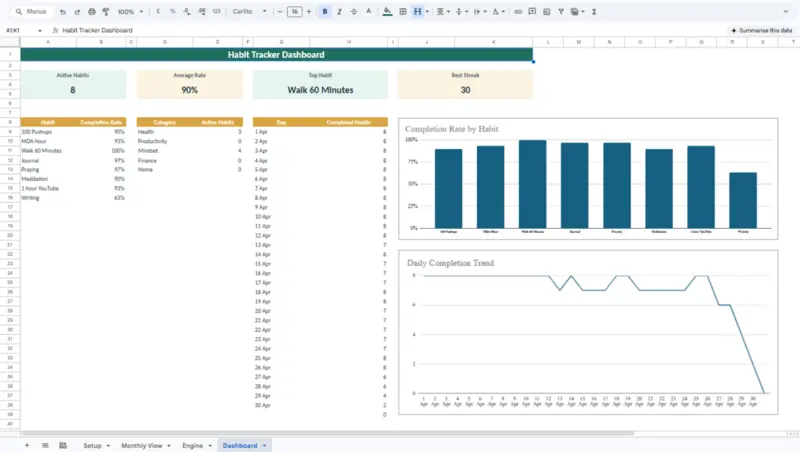Open Setup tab dropdown arrow
800x452 pixels.
pos(108,446)
